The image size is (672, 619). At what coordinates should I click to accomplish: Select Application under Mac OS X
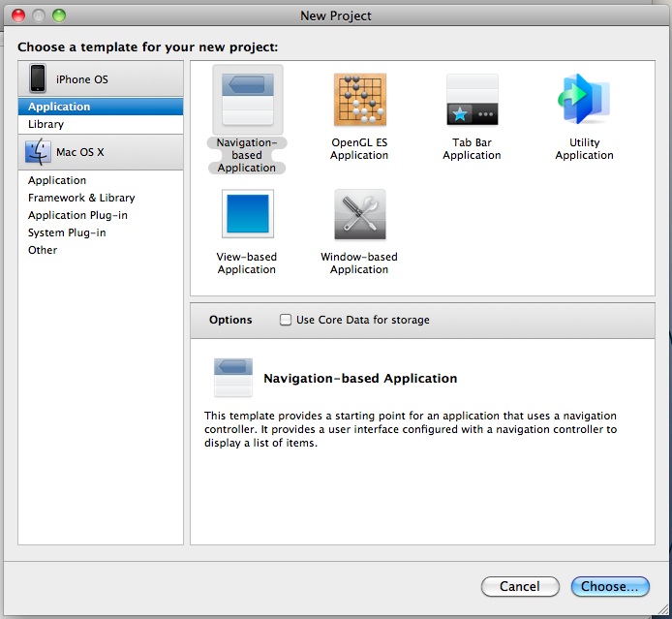(101, 180)
